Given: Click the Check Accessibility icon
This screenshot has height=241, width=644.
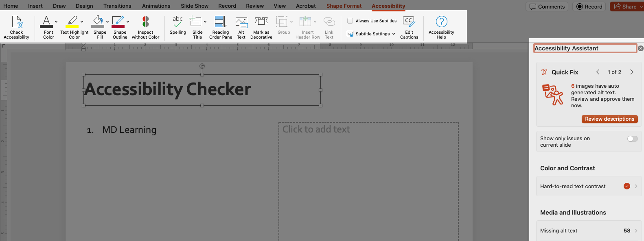Looking at the screenshot, I should click(x=17, y=22).
